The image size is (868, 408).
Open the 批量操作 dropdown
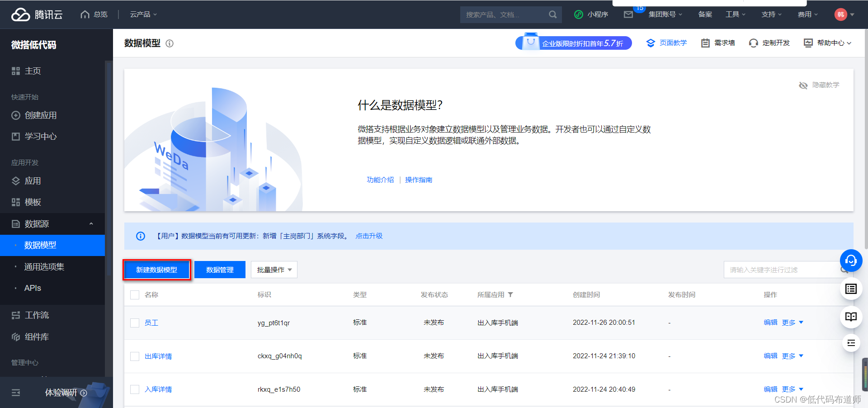pos(274,270)
